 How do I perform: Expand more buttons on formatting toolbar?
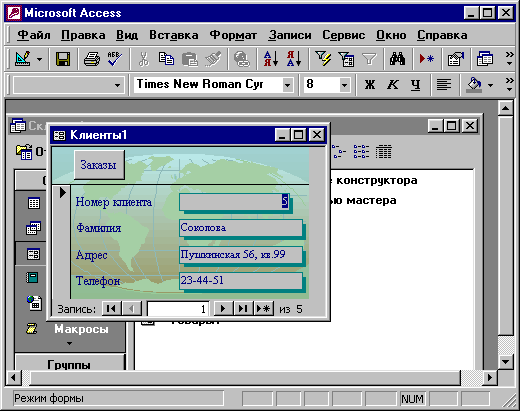(509, 85)
